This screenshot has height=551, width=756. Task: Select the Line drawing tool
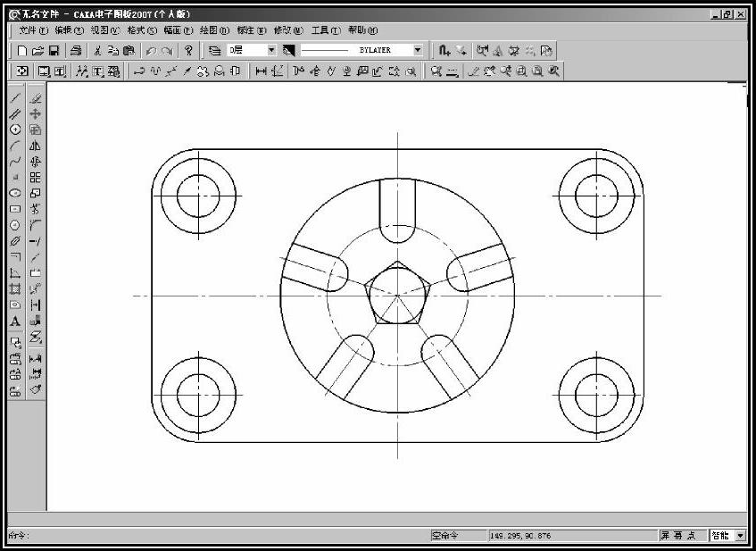[x=15, y=98]
